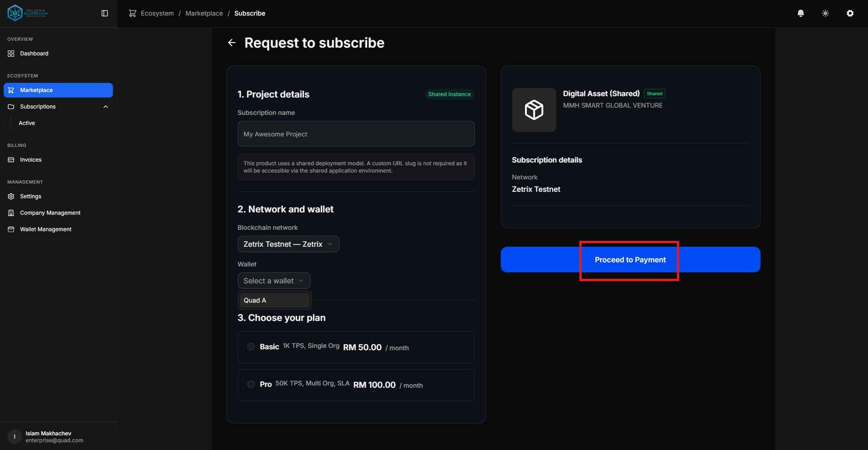
Task: Click the Marketplace breadcrumb link
Action: pyautogui.click(x=204, y=13)
